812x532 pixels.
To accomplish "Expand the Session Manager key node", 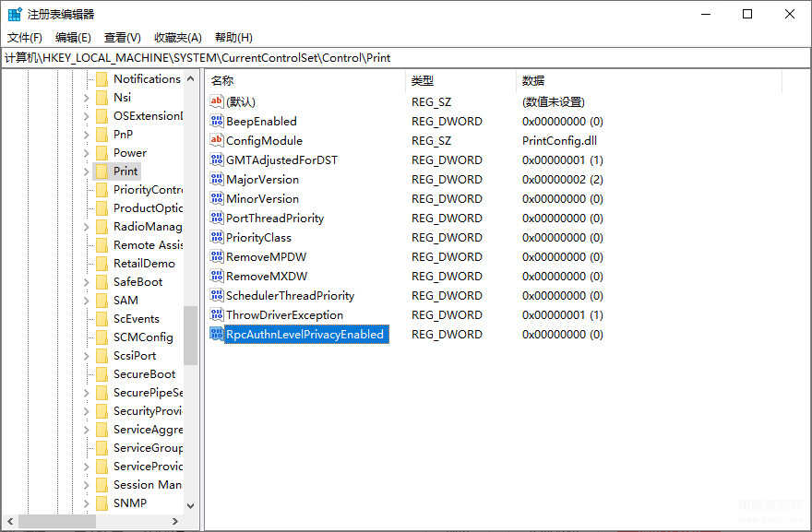I will tap(87, 485).
